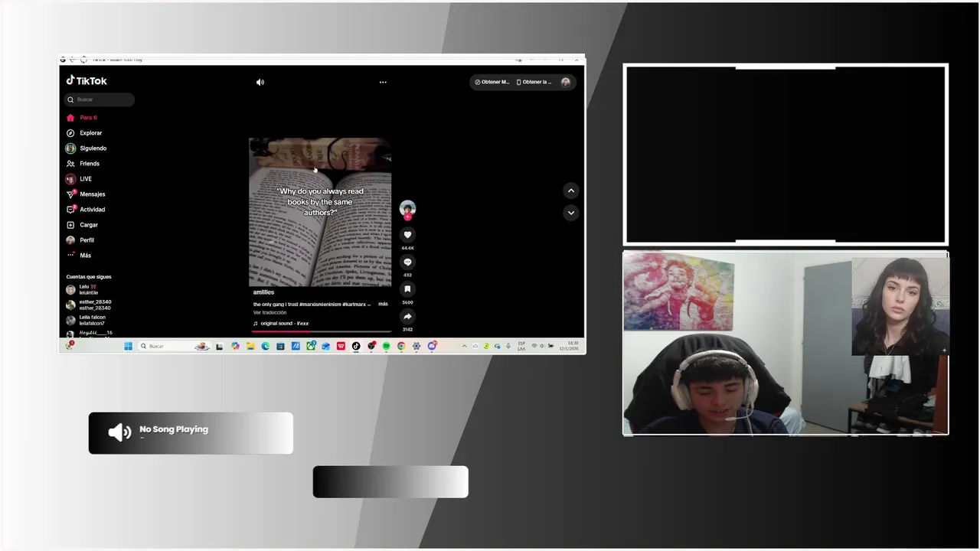This screenshot has width=980, height=551.
Task: Click the Obtener la ... app button
Action: pyautogui.click(x=534, y=82)
